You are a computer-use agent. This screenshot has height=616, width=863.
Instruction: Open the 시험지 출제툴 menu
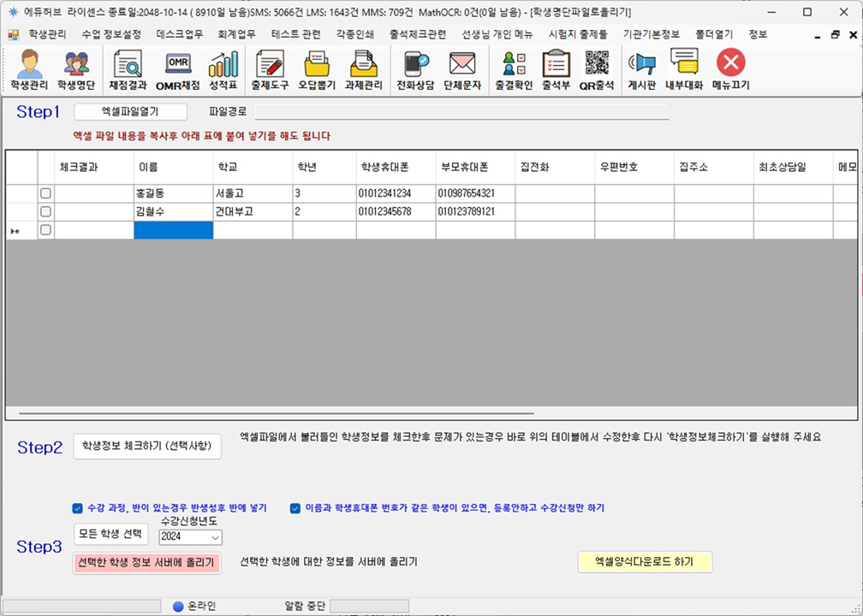(x=578, y=35)
